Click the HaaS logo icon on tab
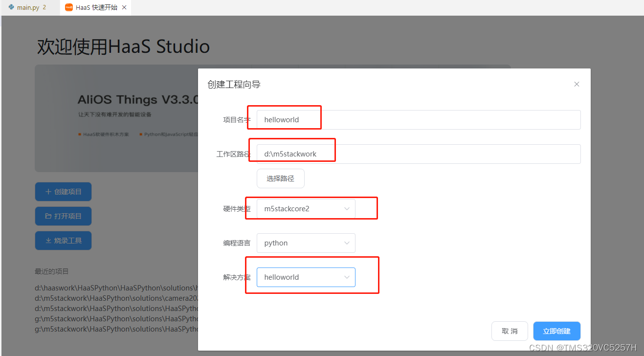 pos(69,7)
